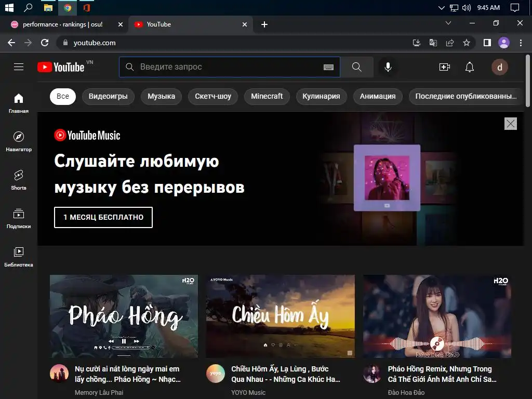Open video title 'Nụ cười ai nát lòng'
The height and width of the screenshot is (399, 532).
point(128,374)
